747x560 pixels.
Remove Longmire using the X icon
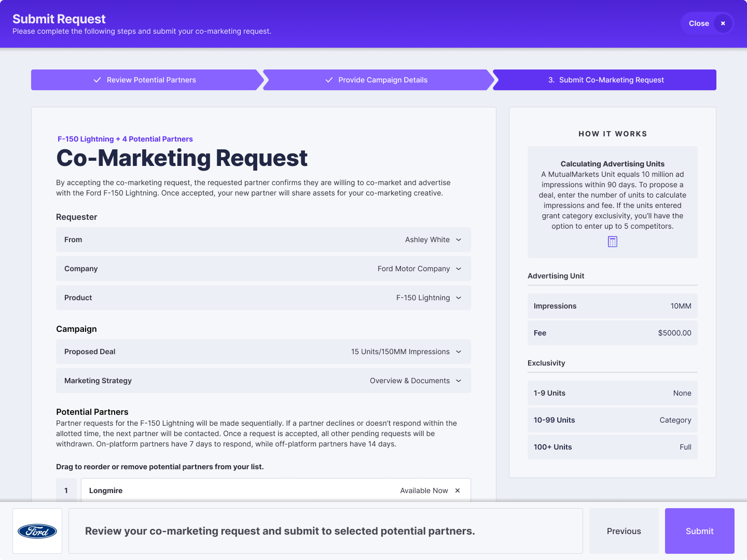click(457, 491)
